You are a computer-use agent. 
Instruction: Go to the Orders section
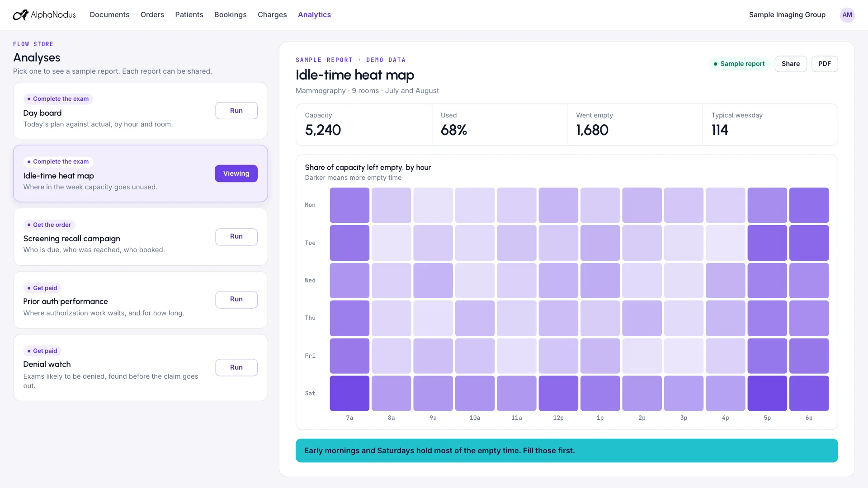(152, 15)
